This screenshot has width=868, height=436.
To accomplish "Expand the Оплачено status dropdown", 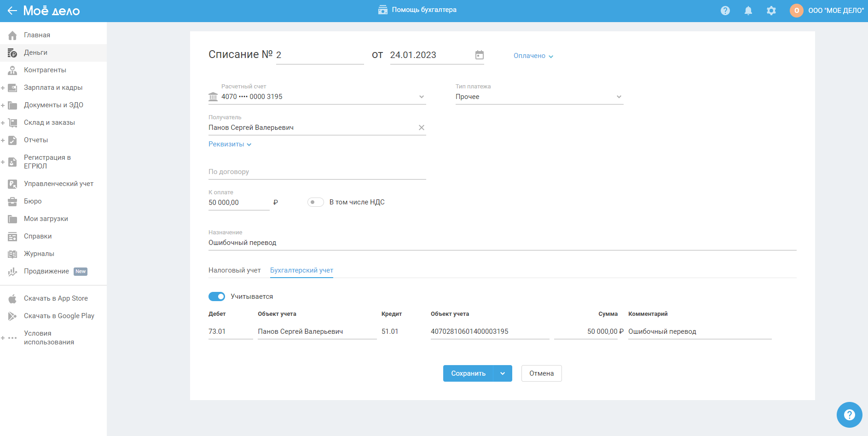I will coord(533,56).
